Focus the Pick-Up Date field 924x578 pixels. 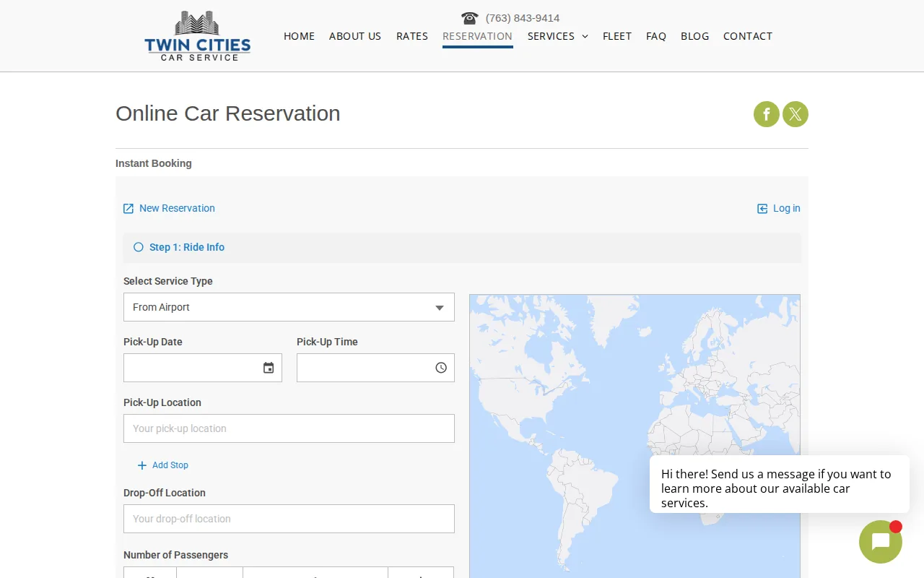click(203, 368)
